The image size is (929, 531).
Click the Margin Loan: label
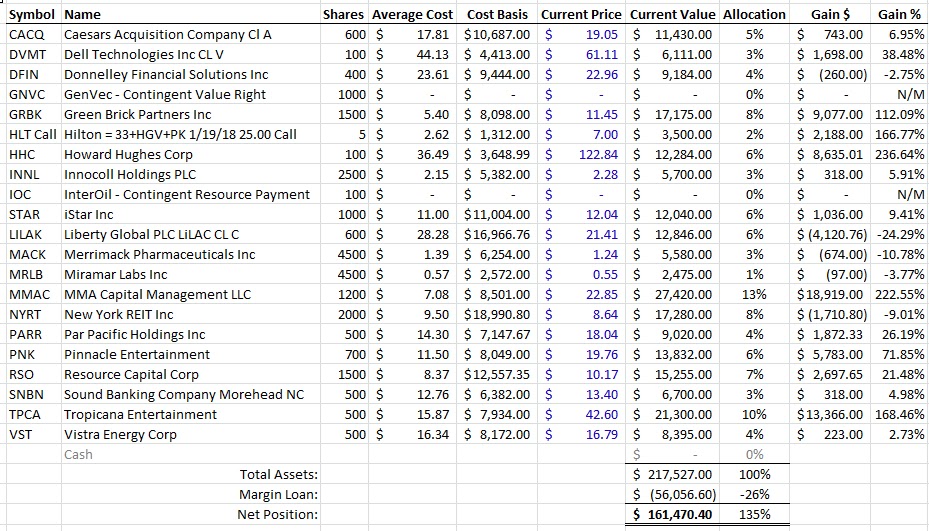click(x=278, y=495)
